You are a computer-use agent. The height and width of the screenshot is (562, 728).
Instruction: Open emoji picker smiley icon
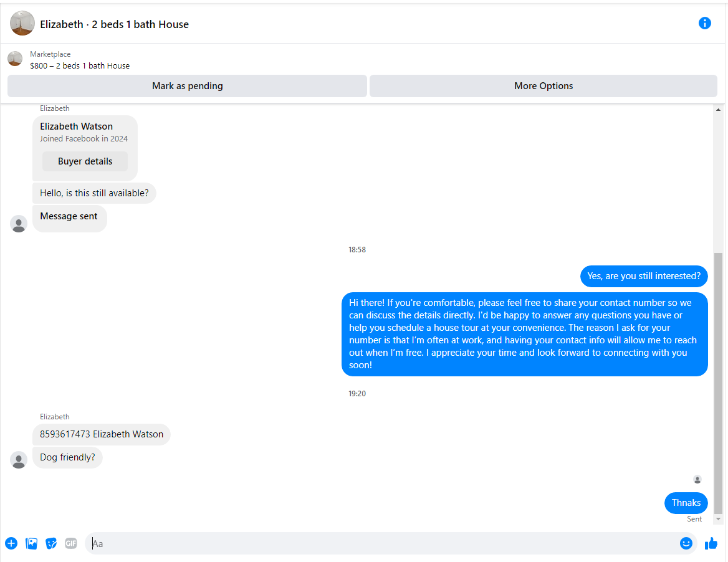686,543
